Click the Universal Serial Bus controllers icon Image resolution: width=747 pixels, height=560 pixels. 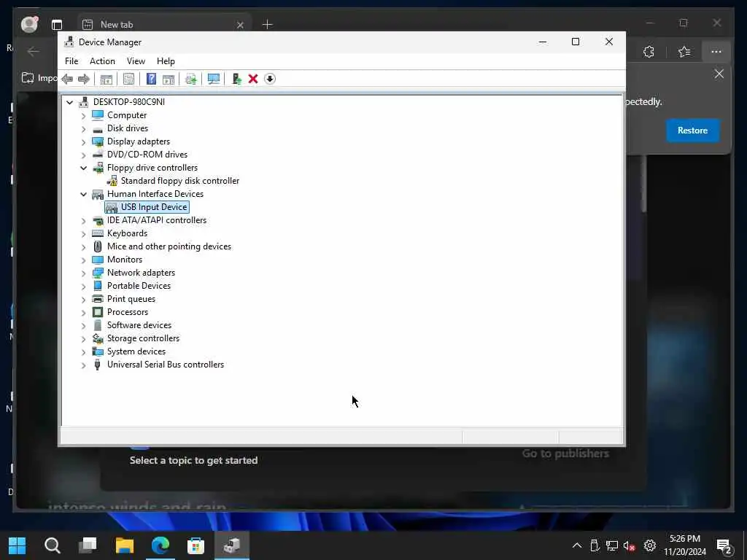(98, 365)
